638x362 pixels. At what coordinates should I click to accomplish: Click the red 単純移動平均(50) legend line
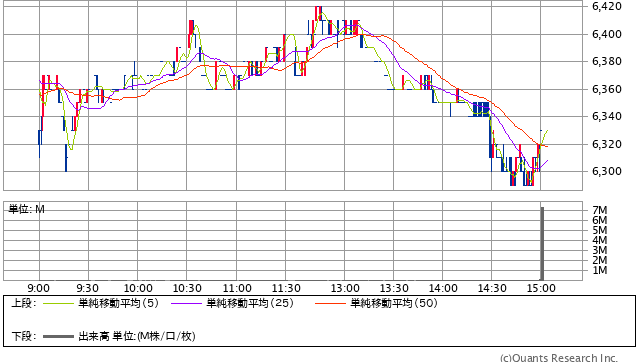coord(330,303)
